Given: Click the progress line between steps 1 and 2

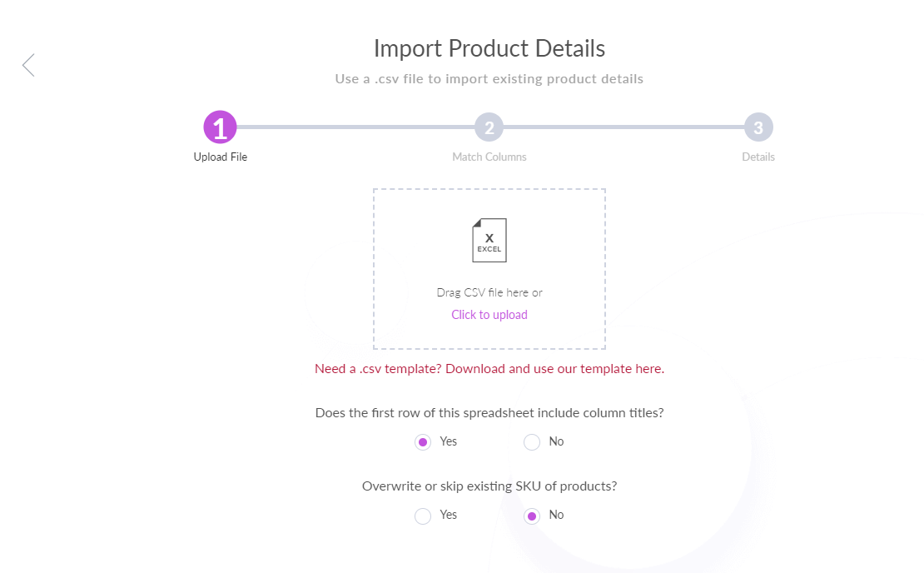Looking at the screenshot, I should (355, 127).
